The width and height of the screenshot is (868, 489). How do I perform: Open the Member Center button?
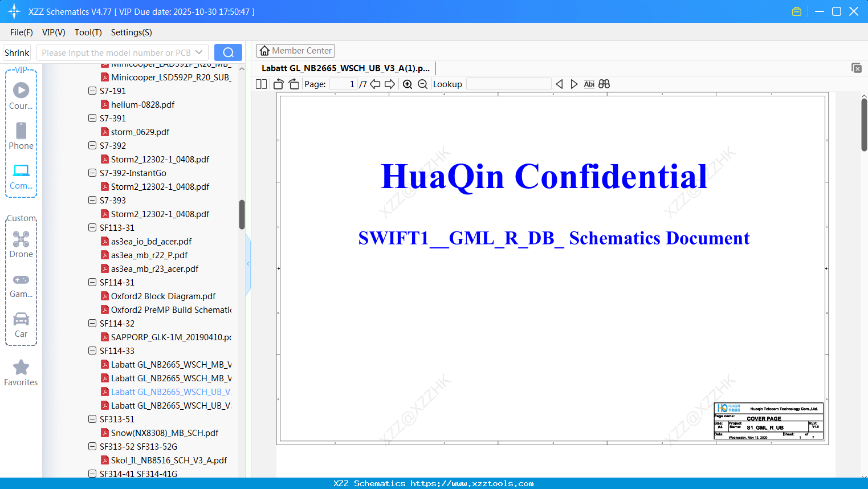coord(295,51)
